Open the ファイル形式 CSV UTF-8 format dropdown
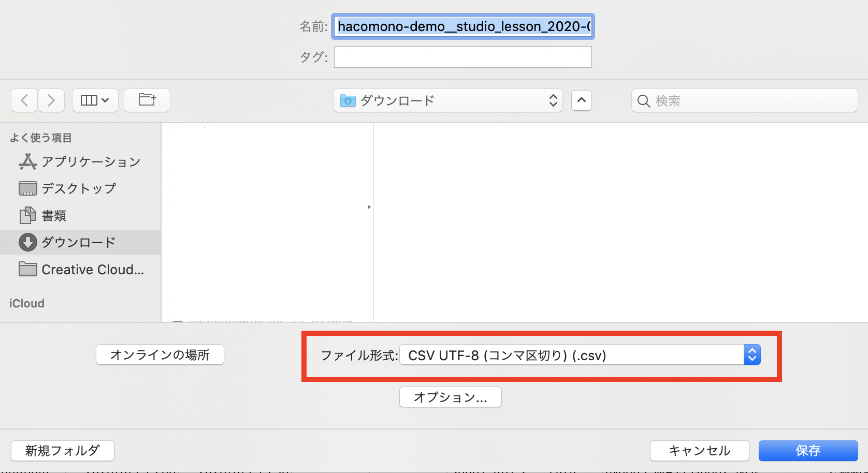Screen dimensions: 868x473 click(580, 355)
